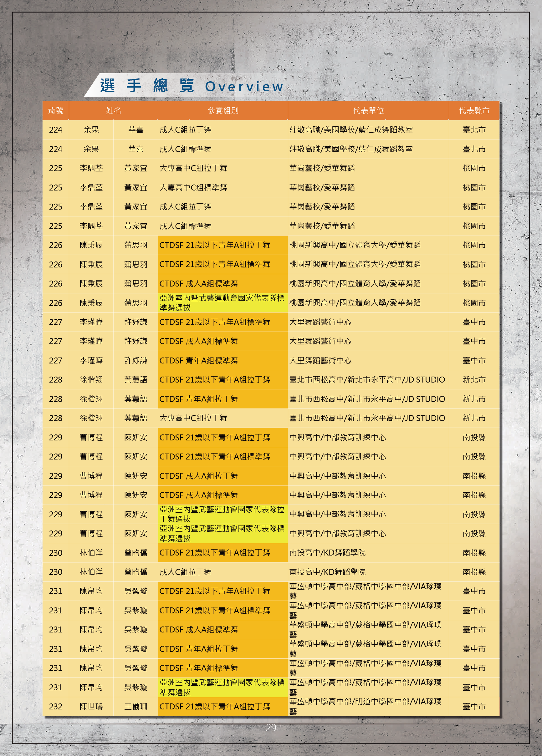The width and height of the screenshot is (542, 756).
Task: Select CTDSF 青年A組拉丁舞 for couple 228
Action: click(223, 399)
